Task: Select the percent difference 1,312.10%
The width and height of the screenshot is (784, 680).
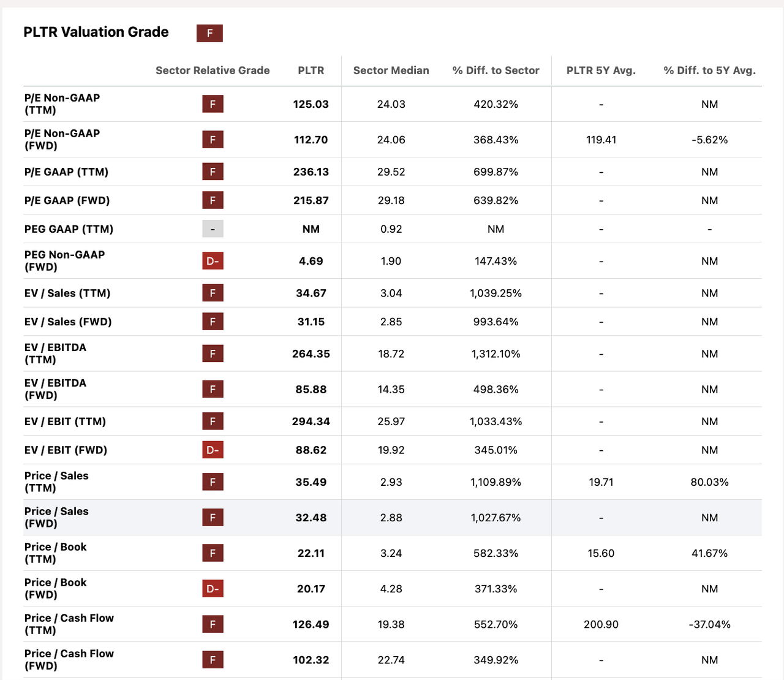Action: click(496, 353)
